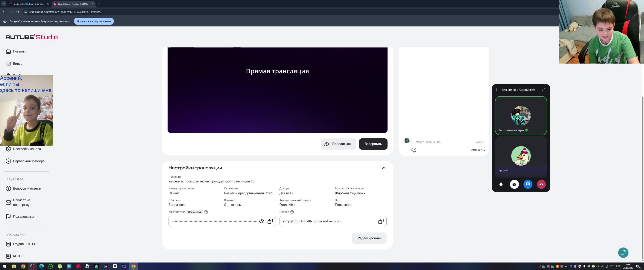Viewport: 644px width, 270px height.
Task: Type in the Оставить сообщение field
Action: point(443,142)
